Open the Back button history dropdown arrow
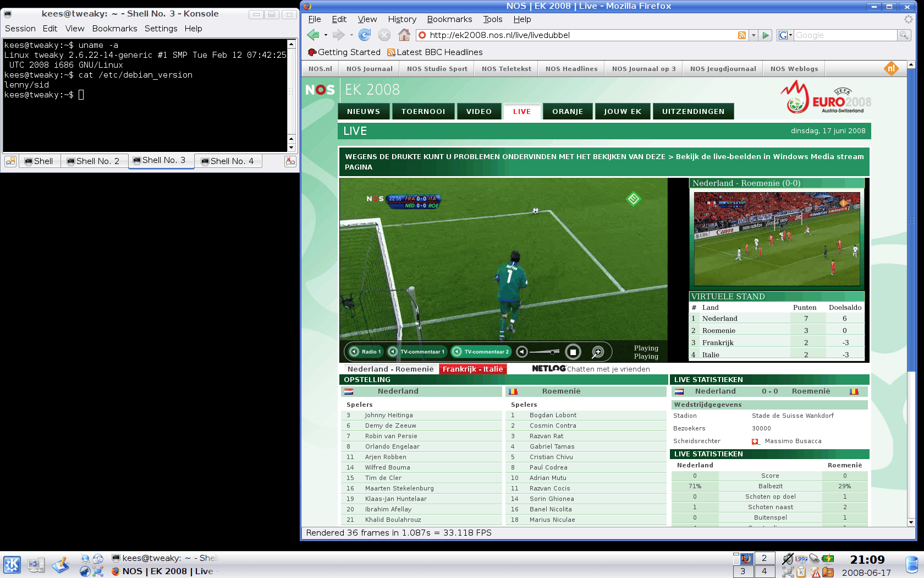The width and height of the screenshot is (924, 578). (x=326, y=35)
